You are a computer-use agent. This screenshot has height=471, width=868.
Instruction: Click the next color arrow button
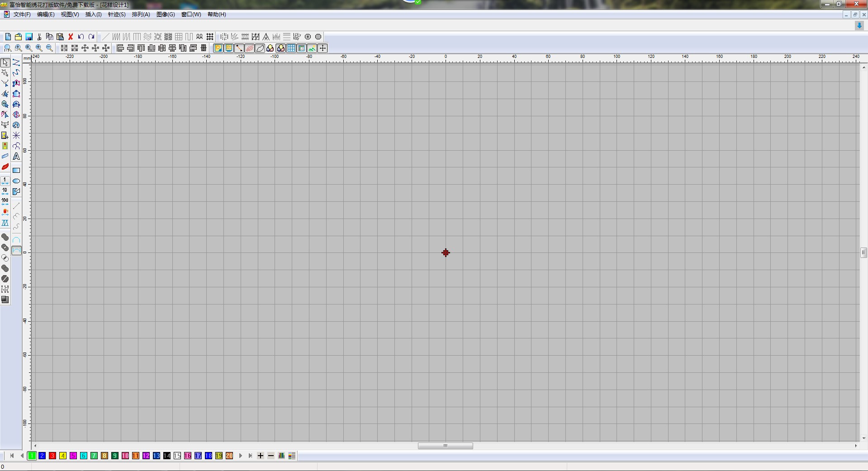[241, 456]
